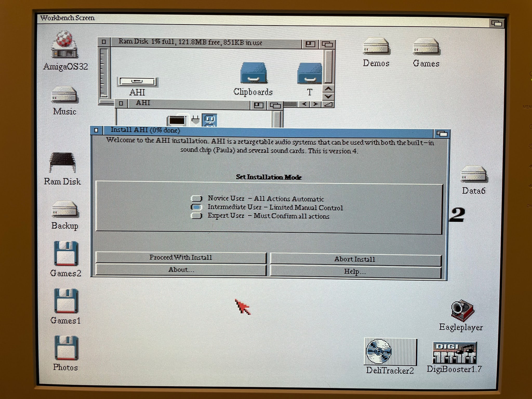Click the Proceed With Install button

(181, 257)
